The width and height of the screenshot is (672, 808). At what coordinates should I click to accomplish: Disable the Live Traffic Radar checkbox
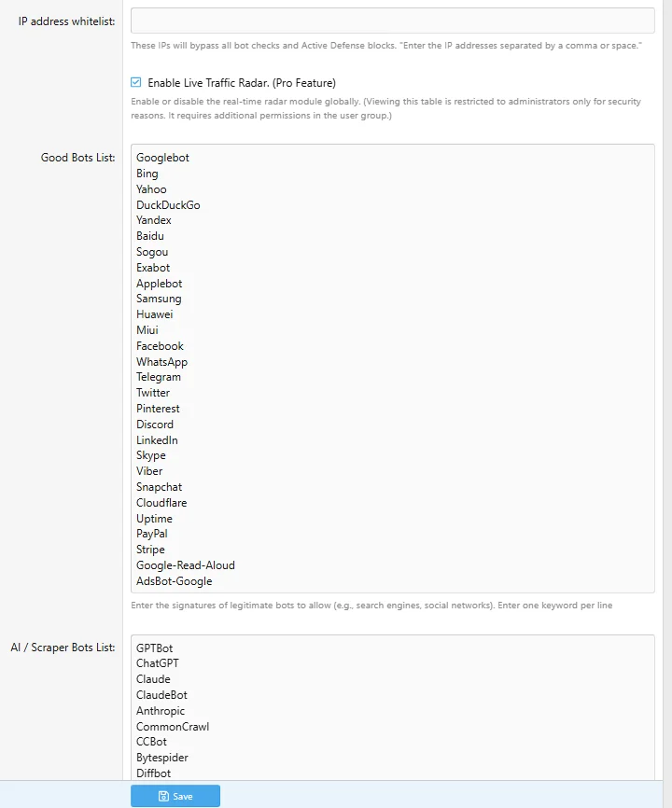click(x=136, y=82)
